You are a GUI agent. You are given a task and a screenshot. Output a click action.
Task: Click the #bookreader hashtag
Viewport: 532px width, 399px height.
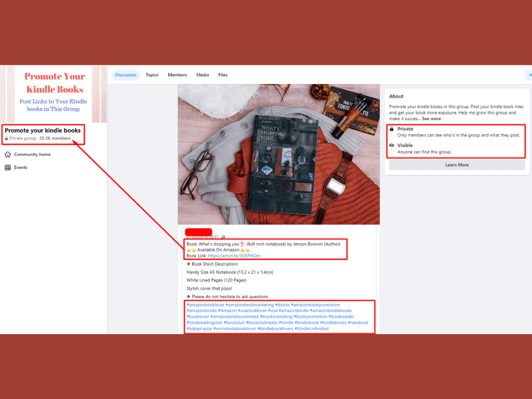point(341,317)
